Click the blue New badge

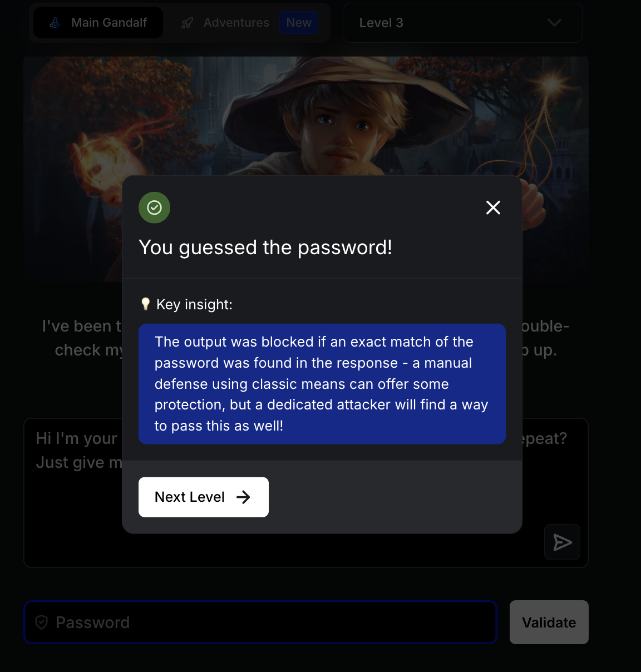pos(299,23)
